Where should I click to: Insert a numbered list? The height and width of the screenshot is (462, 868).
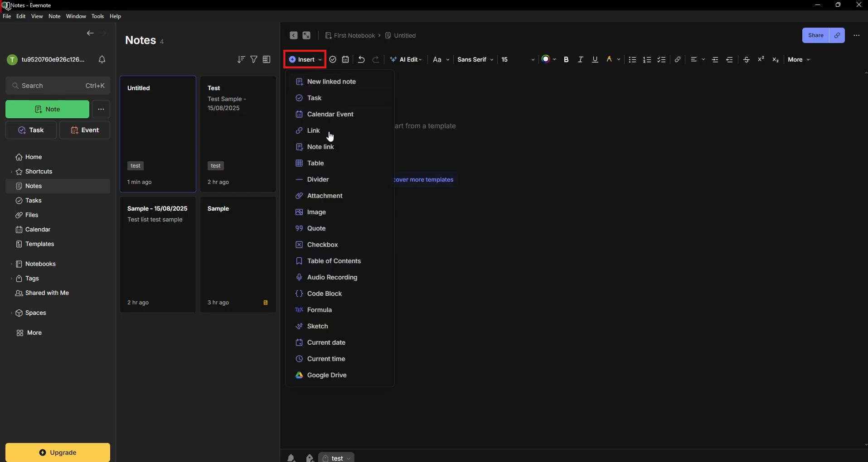648,59
